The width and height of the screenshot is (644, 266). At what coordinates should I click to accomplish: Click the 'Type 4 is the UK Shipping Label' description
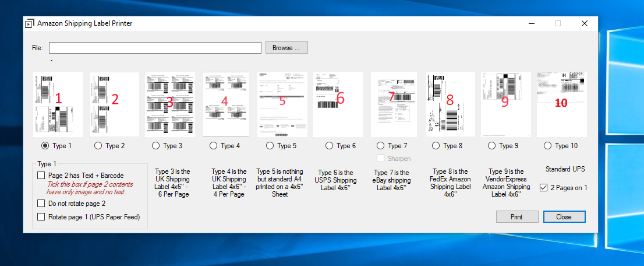tap(228, 183)
